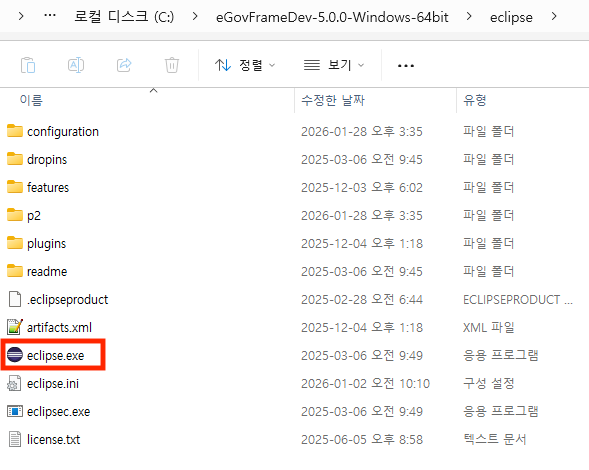Click the 구성 설정 type cell
Screen dimensions: 589x470
pyautogui.click(x=488, y=384)
